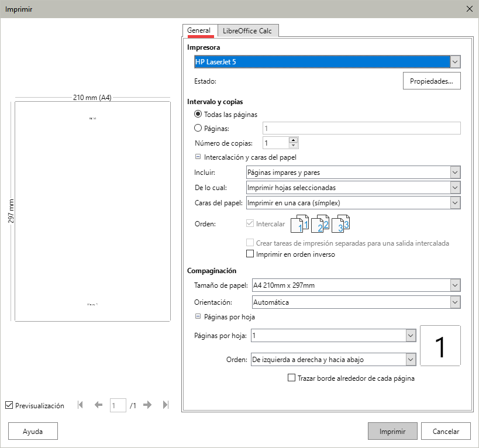Go to first page in preview navigation
Screen dimensions: 479x448
(81, 405)
